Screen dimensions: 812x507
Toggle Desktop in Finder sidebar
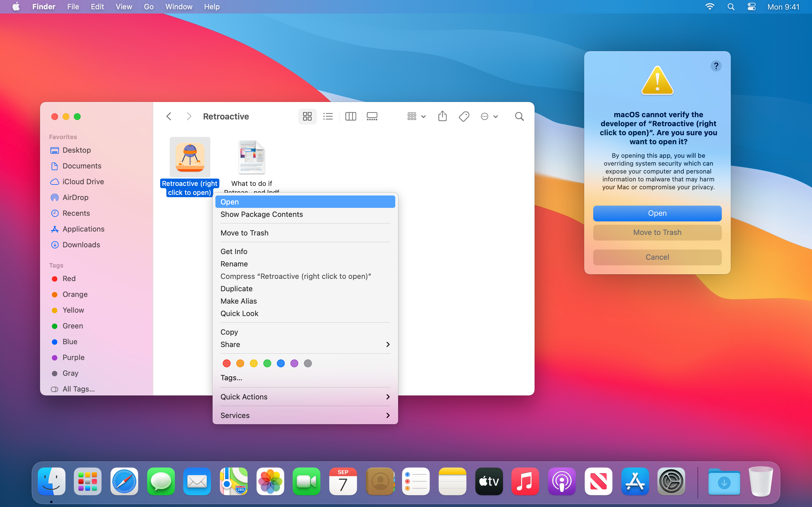point(77,150)
